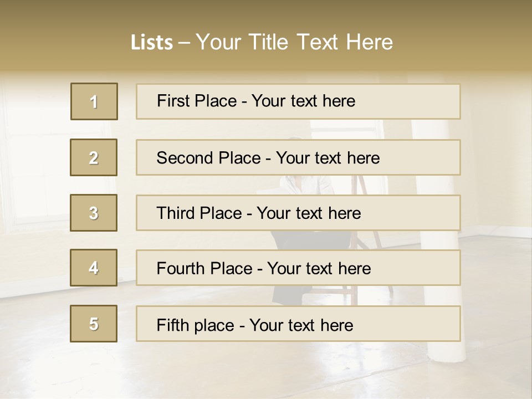
Task: Click the number 5 box
Action: [94, 324]
